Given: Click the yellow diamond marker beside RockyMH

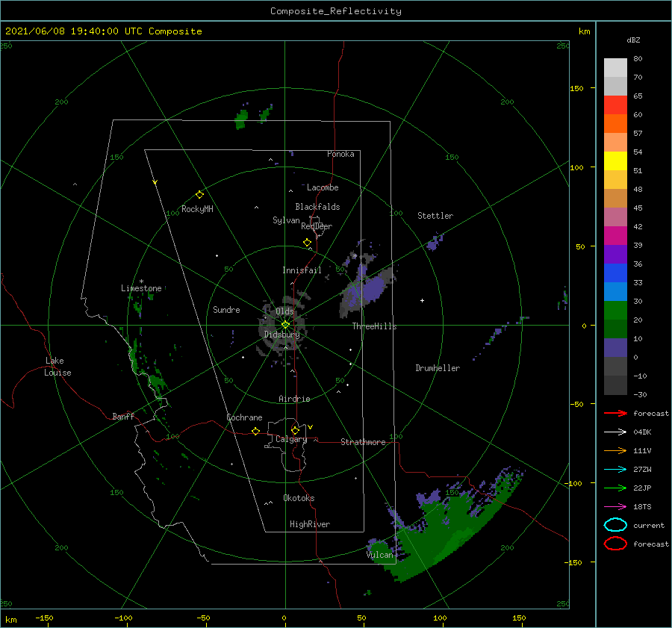Looking at the screenshot, I should 199,195.
